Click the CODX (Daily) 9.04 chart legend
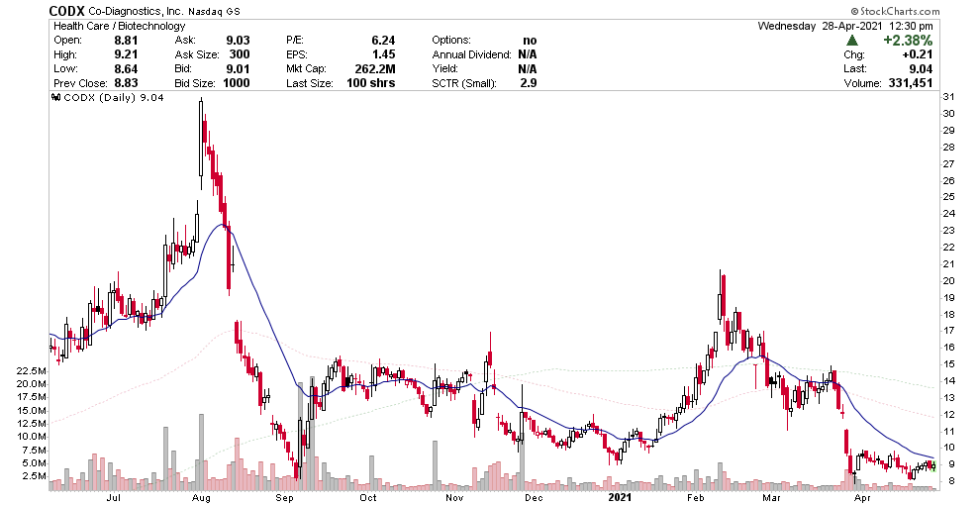The width and height of the screenshot is (980, 506). (114, 98)
